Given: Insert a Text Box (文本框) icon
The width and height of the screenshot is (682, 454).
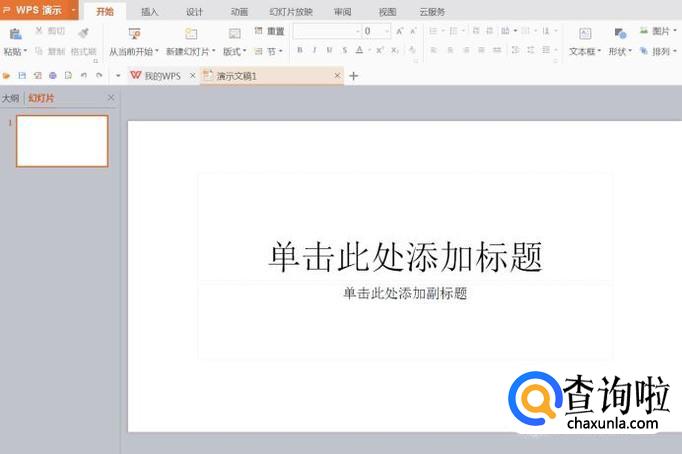Looking at the screenshot, I should 585,34.
